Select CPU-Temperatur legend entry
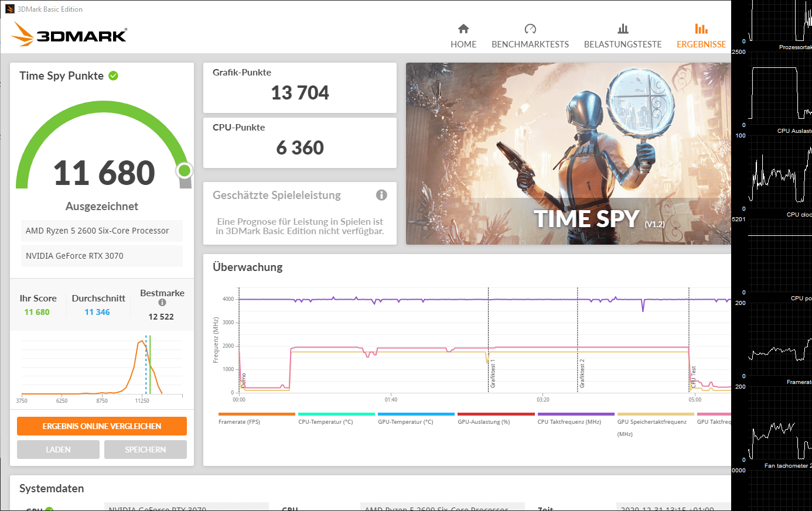812x511 pixels. (x=336, y=419)
